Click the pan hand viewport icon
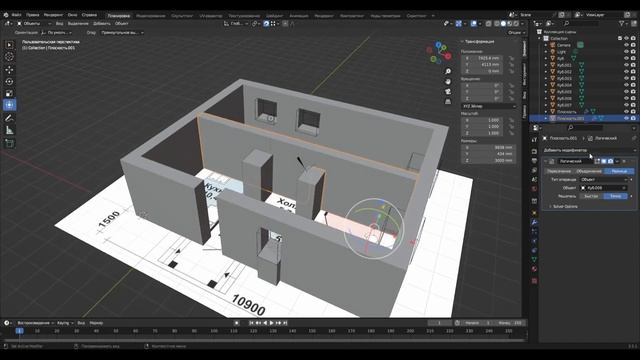This screenshot has width=640, height=360. pos(448,81)
